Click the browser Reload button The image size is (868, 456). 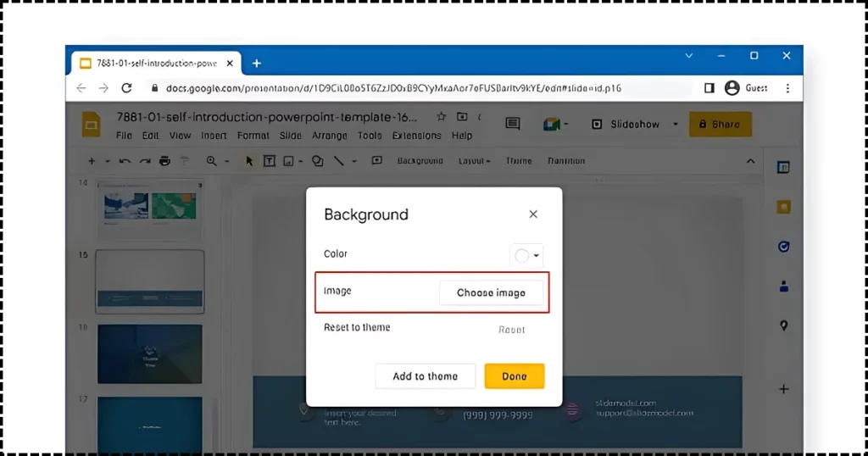point(127,88)
